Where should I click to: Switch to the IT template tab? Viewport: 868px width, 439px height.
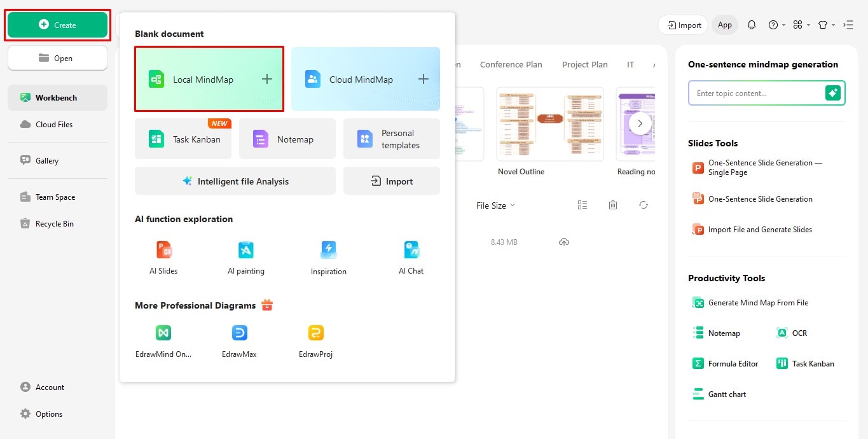click(x=630, y=64)
